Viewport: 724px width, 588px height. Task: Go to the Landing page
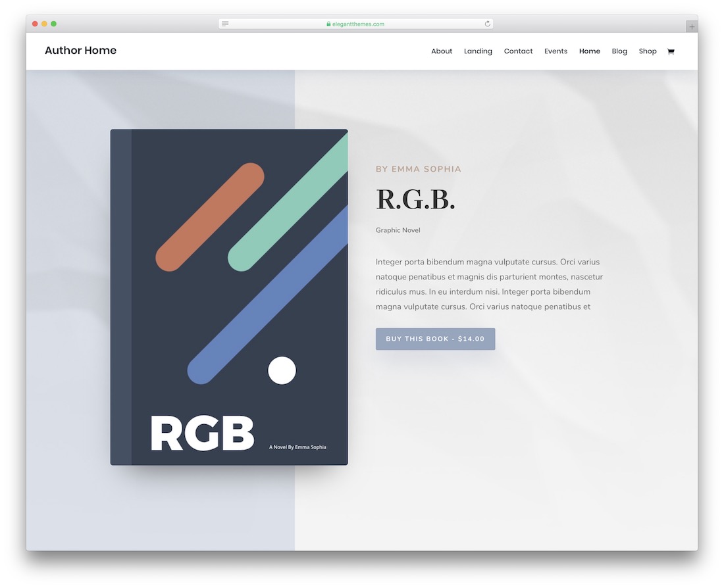pyautogui.click(x=478, y=51)
